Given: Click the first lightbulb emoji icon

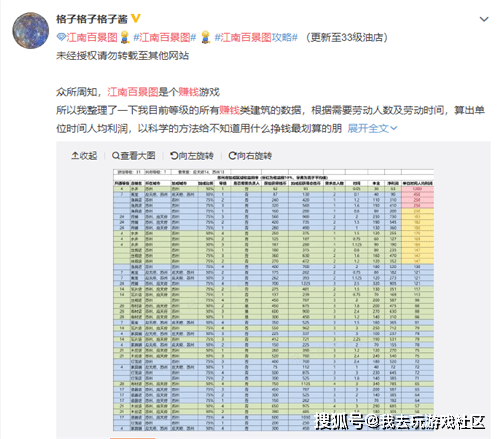Looking at the screenshot, I should (125, 37).
